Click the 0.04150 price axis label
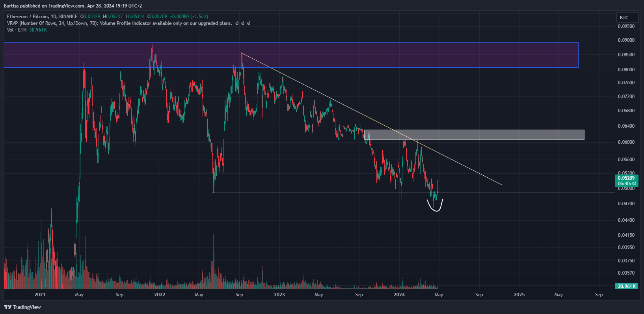 (x=626, y=235)
